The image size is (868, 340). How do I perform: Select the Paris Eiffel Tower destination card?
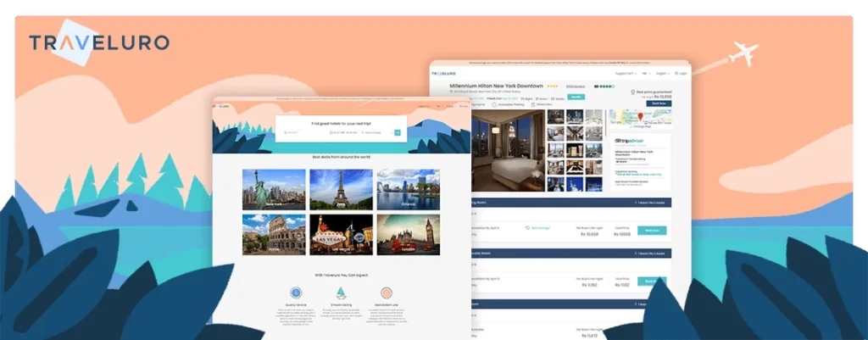341,189
